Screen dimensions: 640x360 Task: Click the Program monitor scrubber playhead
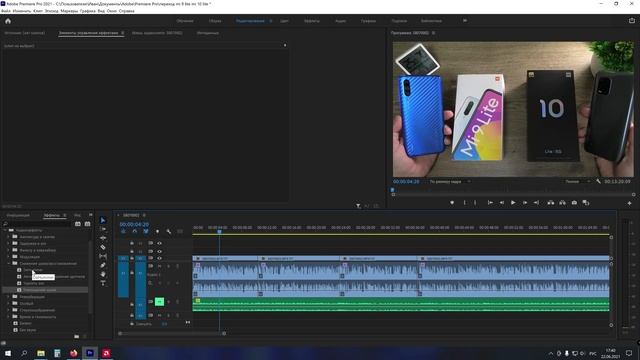(x=393, y=190)
